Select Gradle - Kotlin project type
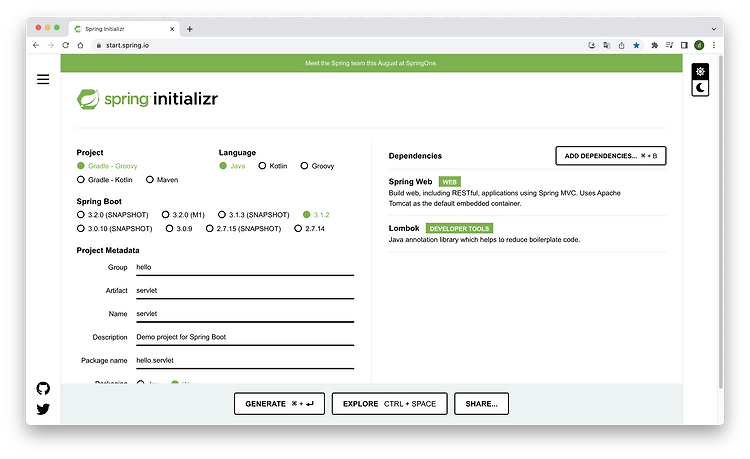 click(x=105, y=180)
